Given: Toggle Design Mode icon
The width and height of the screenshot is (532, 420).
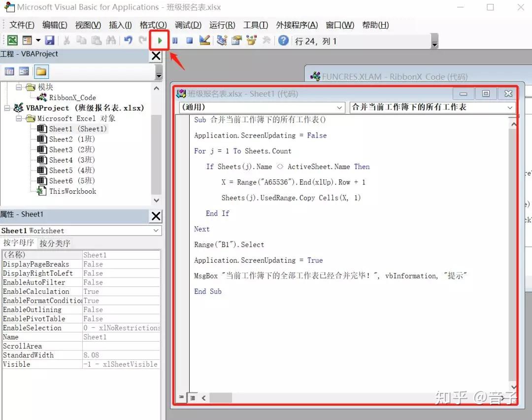Looking at the screenshot, I should click(204, 40).
